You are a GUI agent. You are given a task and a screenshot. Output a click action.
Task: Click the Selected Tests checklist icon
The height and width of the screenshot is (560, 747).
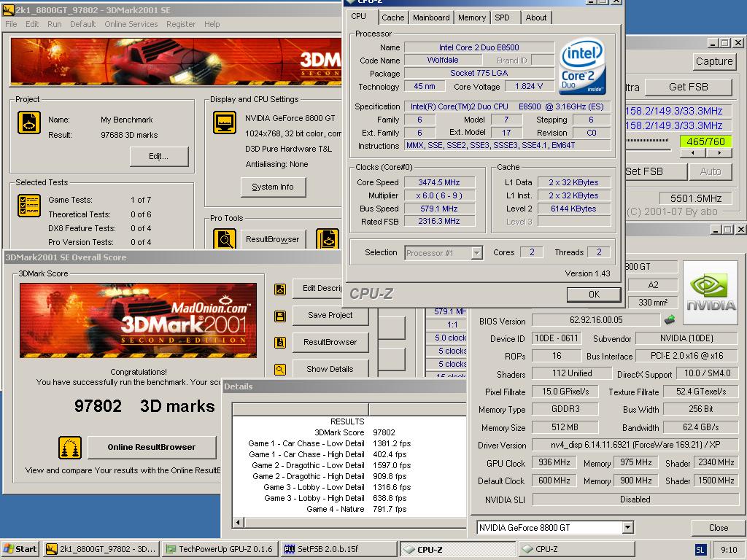pyautogui.click(x=29, y=205)
